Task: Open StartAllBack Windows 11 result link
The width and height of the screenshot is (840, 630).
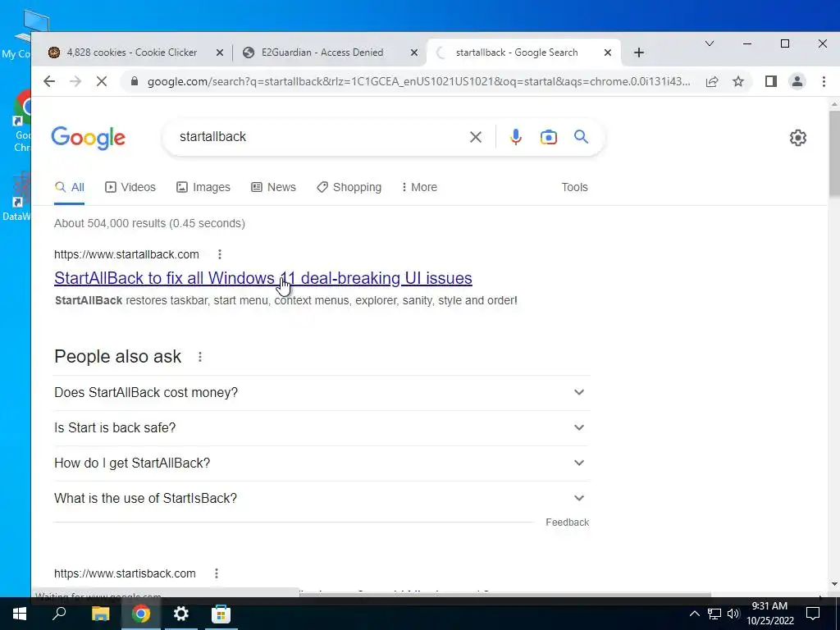Action: (x=263, y=278)
